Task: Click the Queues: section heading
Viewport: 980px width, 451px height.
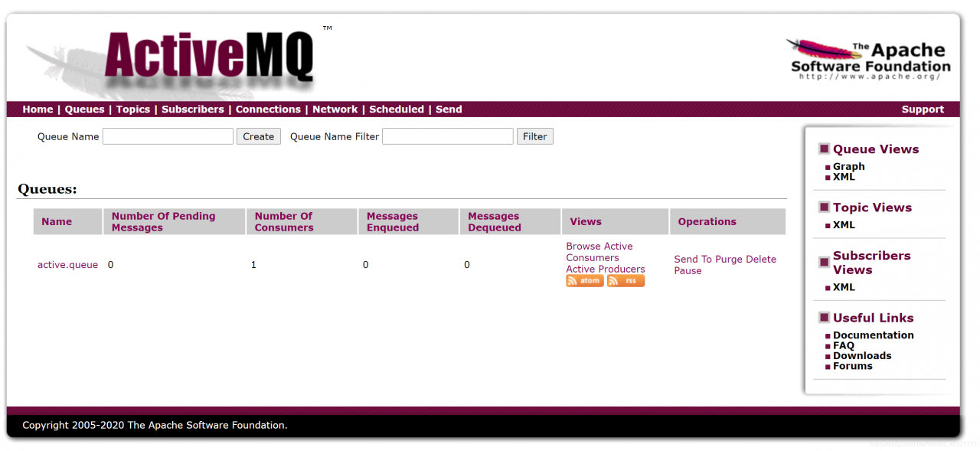Action: (x=47, y=189)
